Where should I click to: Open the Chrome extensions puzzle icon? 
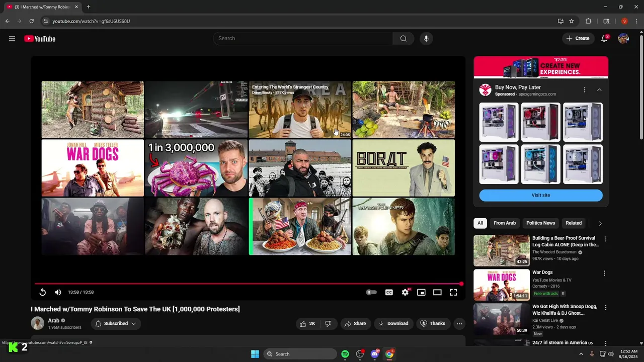point(588,21)
